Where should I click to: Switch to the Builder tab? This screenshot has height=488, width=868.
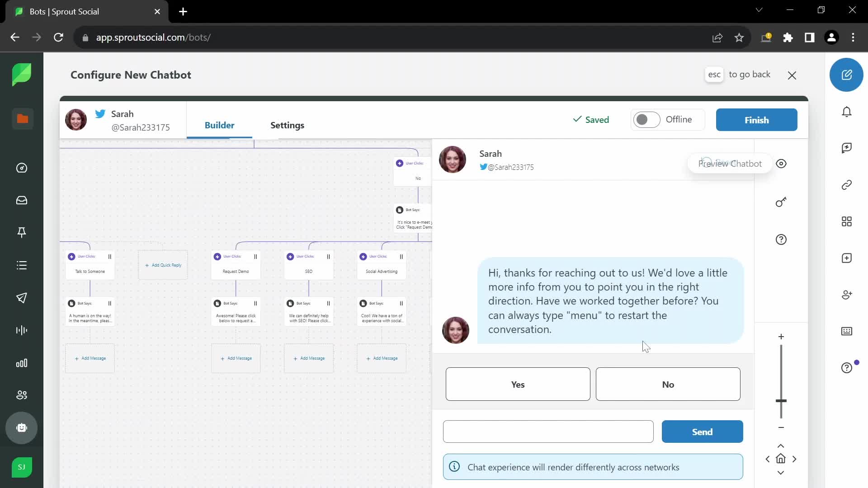click(219, 125)
